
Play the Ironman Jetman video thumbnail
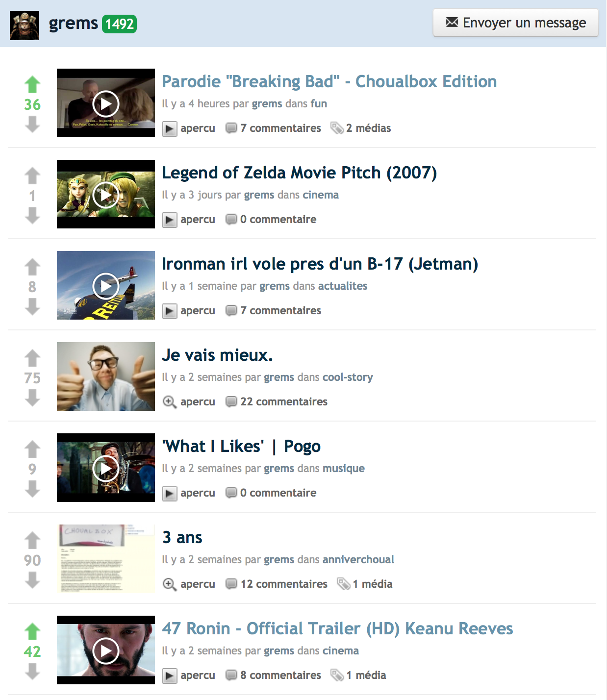[106, 285]
